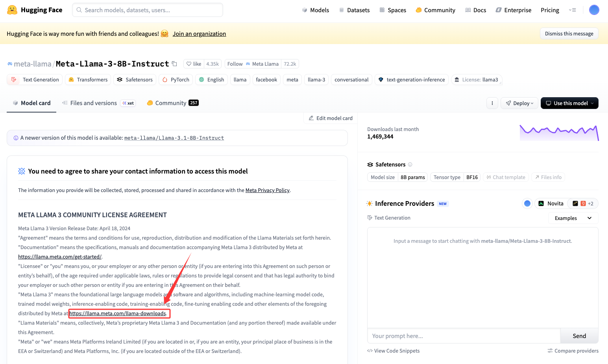
Task: Open Community in top navigation
Action: click(x=435, y=10)
